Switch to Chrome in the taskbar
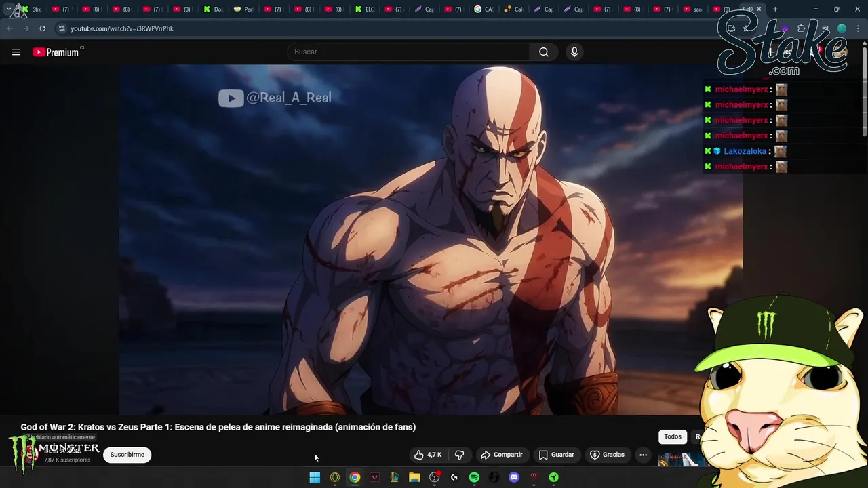The height and width of the screenshot is (488, 868). coord(355,477)
